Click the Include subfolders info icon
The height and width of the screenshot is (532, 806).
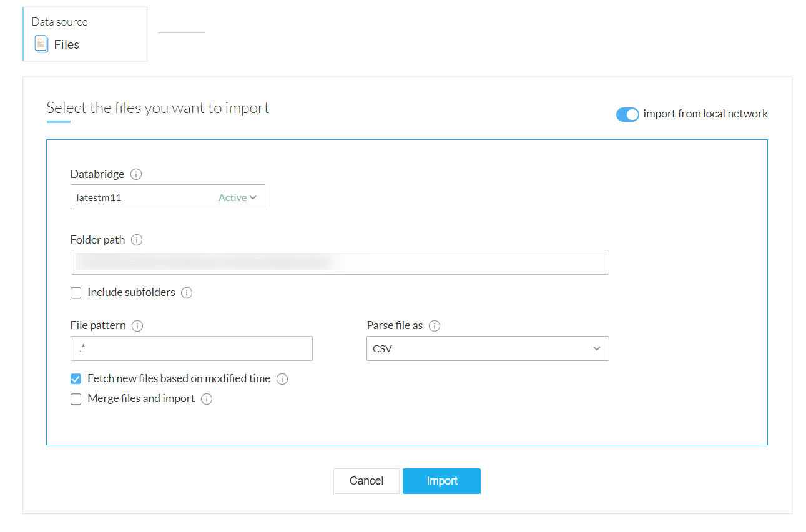(x=187, y=293)
